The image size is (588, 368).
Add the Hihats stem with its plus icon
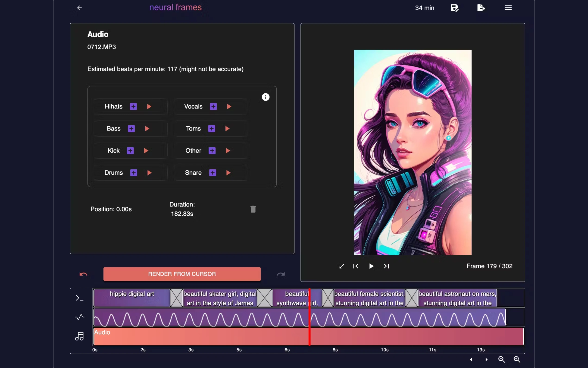pos(133,106)
